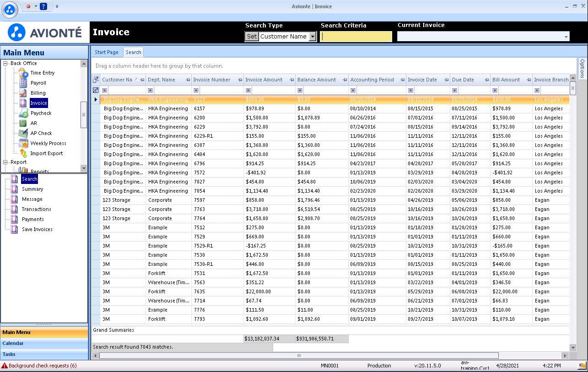Select the Search tab
The image size is (588, 372).
click(x=134, y=52)
